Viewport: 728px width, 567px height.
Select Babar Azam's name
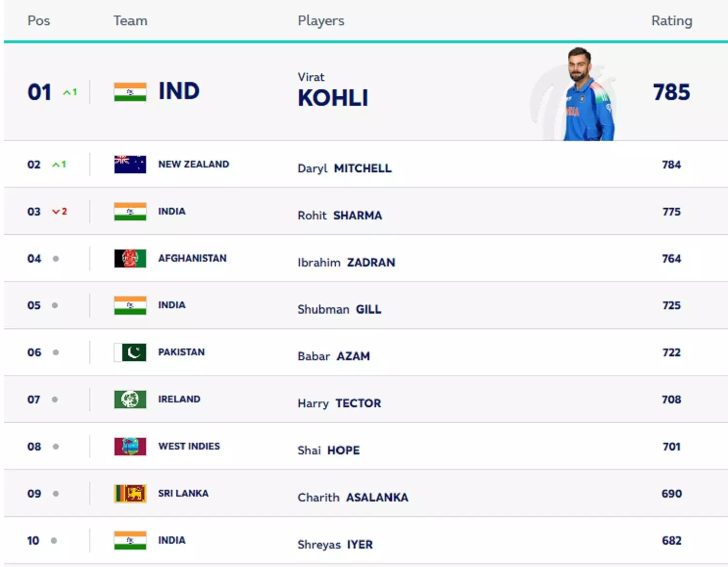point(334,356)
